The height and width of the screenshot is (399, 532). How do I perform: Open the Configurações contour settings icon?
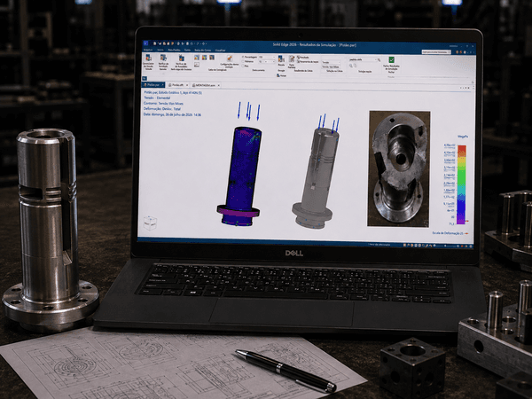230,59
